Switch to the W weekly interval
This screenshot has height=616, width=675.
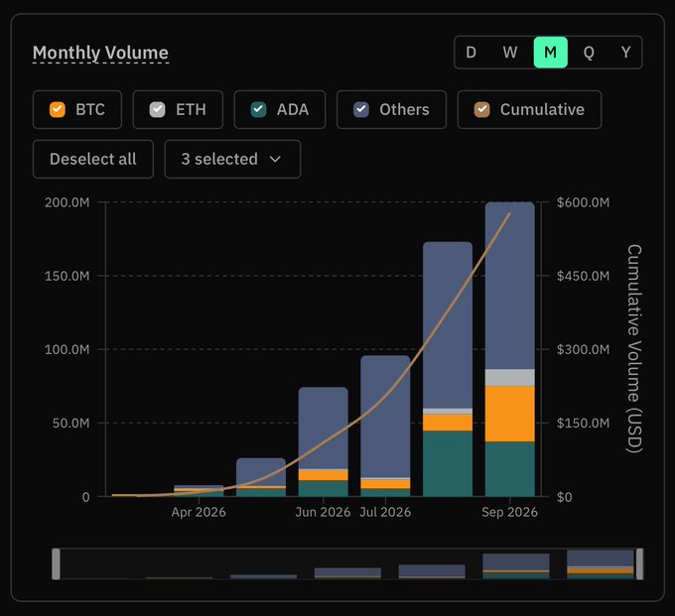[x=510, y=53]
